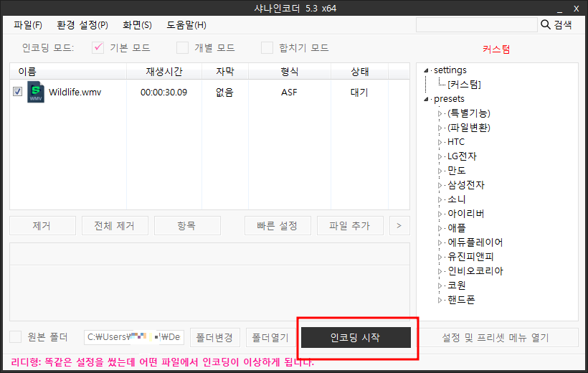
Task: Expand the 아이리버 preset group
Action: pyautogui.click(x=440, y=214)
